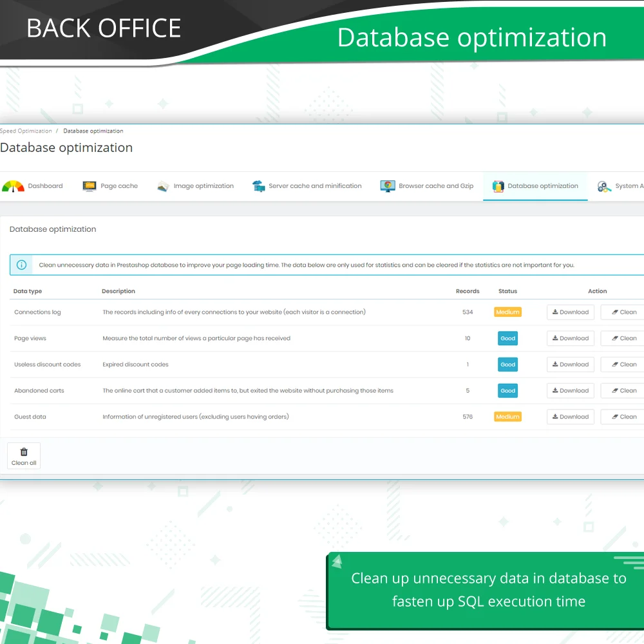The height and width of the screenshot is (644, 644).
Task: Click the Image optimization icon
Action: click(x=163, y=186)
